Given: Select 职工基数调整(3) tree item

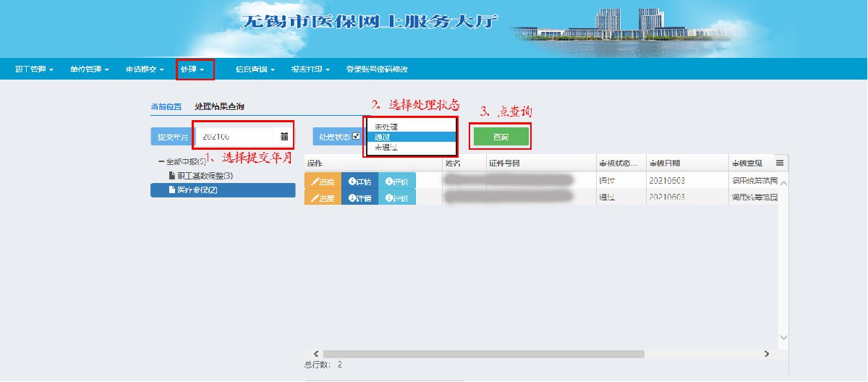Looking at the screenshot, I should tap(205, 176).
